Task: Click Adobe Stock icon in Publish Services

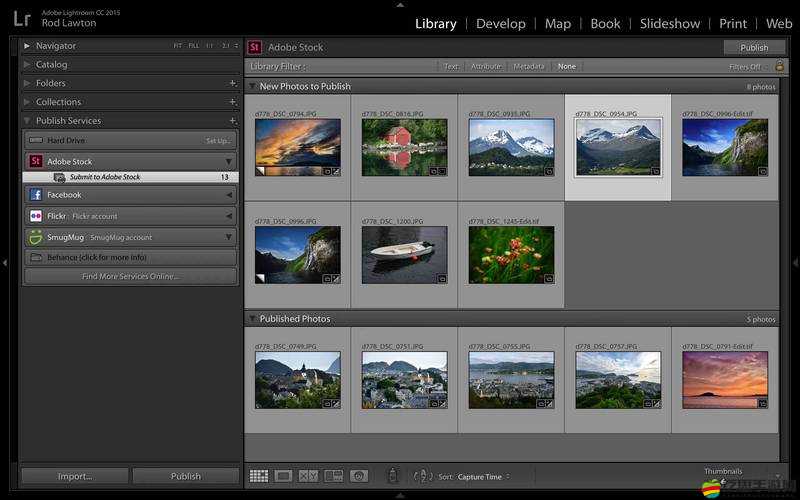Action: (x=36, y=161)
